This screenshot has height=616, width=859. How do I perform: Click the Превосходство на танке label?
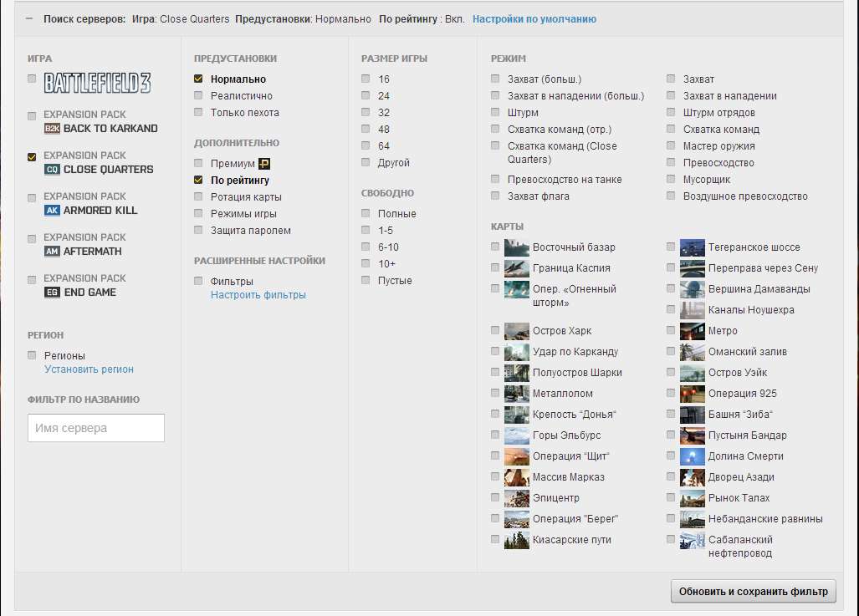565,180
